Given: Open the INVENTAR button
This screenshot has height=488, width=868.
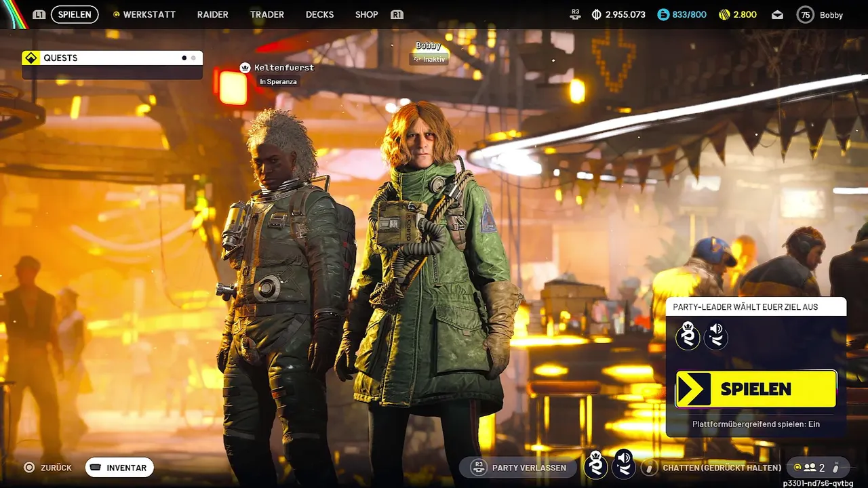Looking at the screenshot, I should [119, 468].
